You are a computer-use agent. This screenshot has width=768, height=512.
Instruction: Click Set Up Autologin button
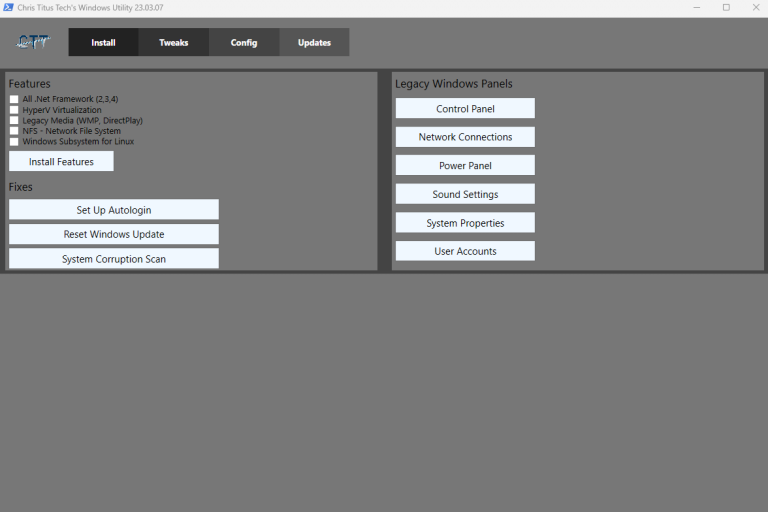113,210
